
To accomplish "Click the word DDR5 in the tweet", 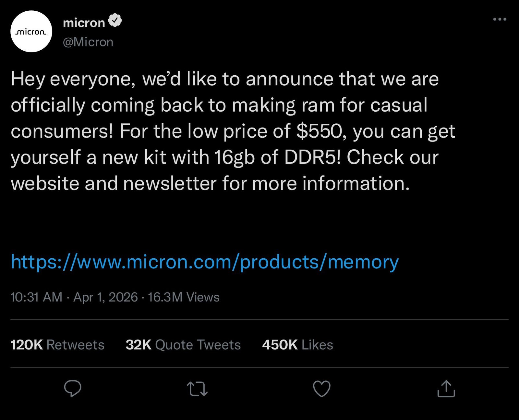I will pos(310,157).
